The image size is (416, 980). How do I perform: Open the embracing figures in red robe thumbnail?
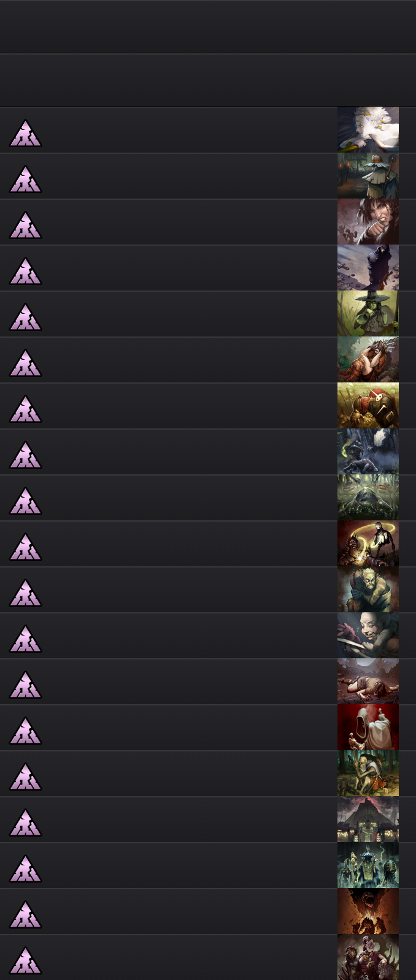point(368,360)
